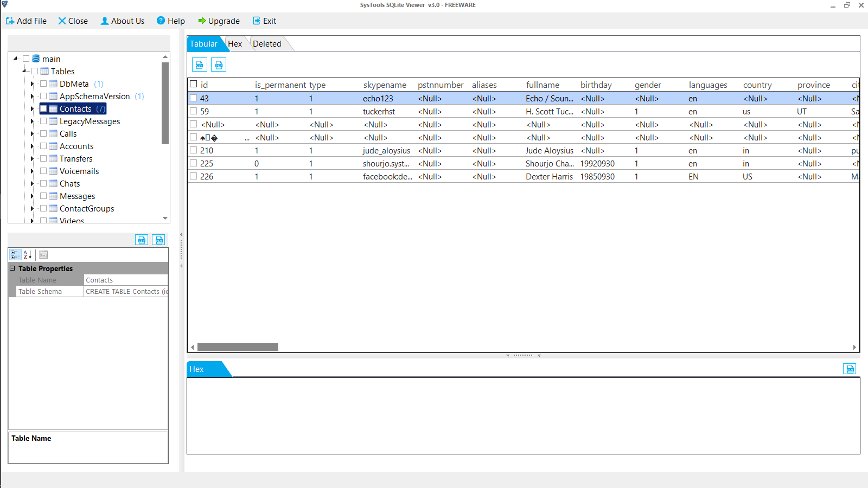Tick the main database checkbox
The width and height of the screenshot is (868, 488).
[x=26, y=59]
